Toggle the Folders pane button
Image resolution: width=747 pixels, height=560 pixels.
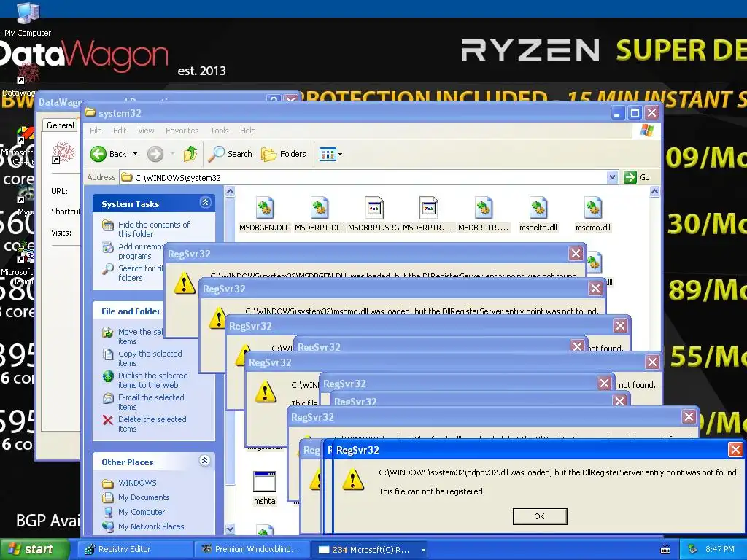tap(284, 154)
